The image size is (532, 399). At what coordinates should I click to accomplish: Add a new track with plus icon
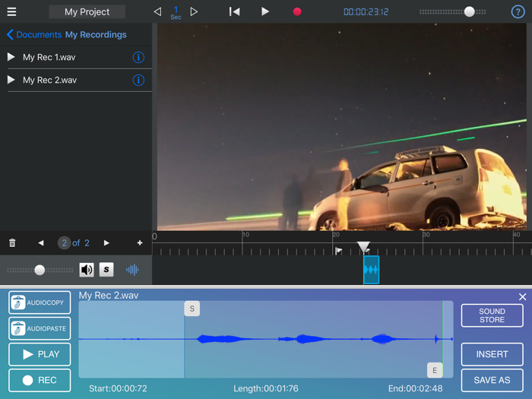tap(140, 243)
